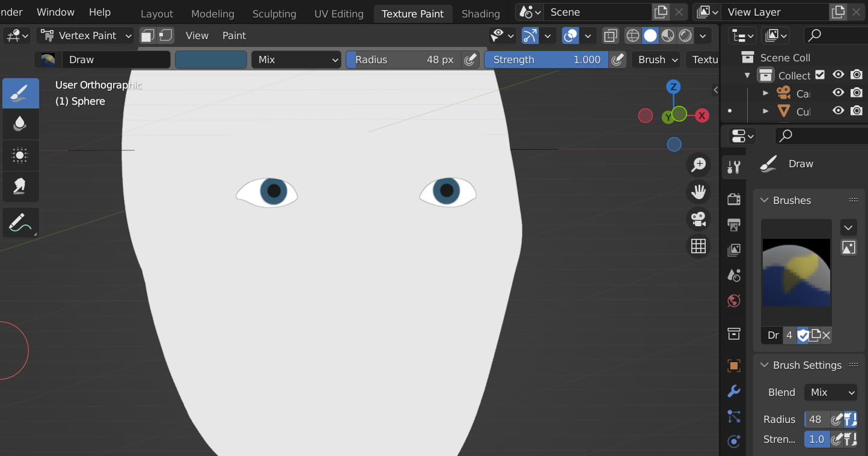
Task: Select the Annotate tool
Action: (x=20, y=223)
